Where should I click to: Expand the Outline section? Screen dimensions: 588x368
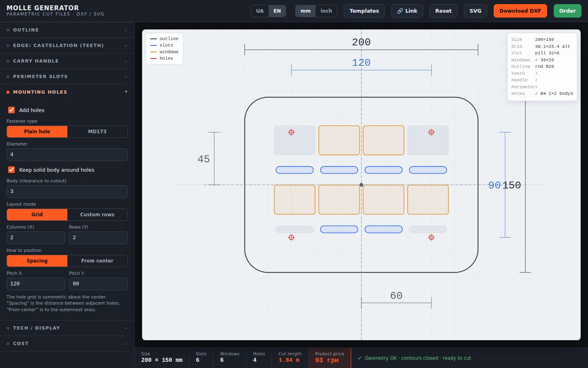67,30
